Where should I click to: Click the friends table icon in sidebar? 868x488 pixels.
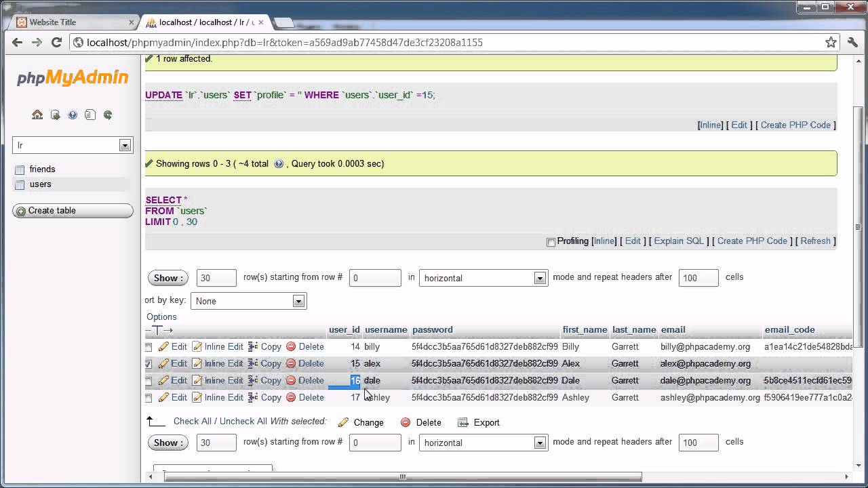20,169
